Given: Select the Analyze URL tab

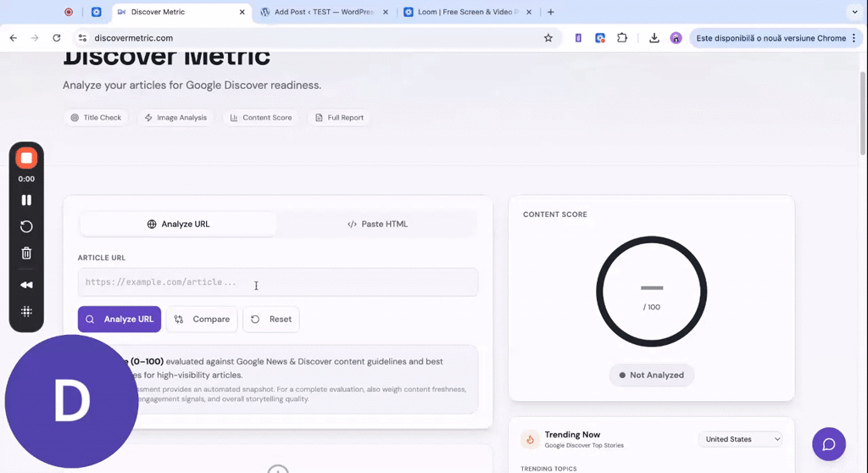Looking at the screenshot, I should pyautogui.click(x=178, y=224).
